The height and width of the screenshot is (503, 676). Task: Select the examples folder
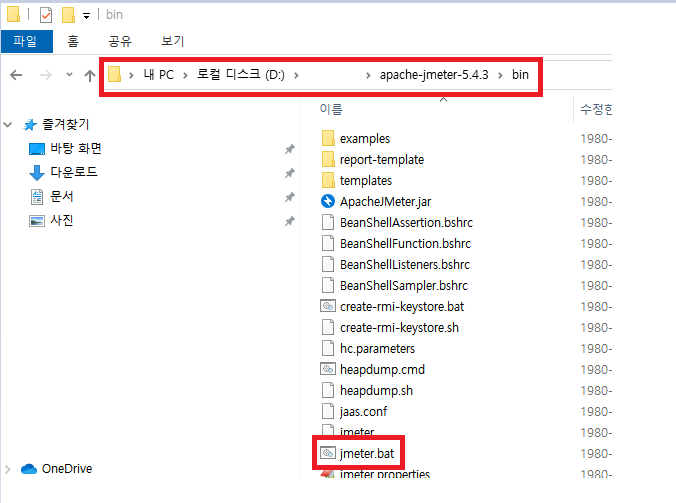365,139
